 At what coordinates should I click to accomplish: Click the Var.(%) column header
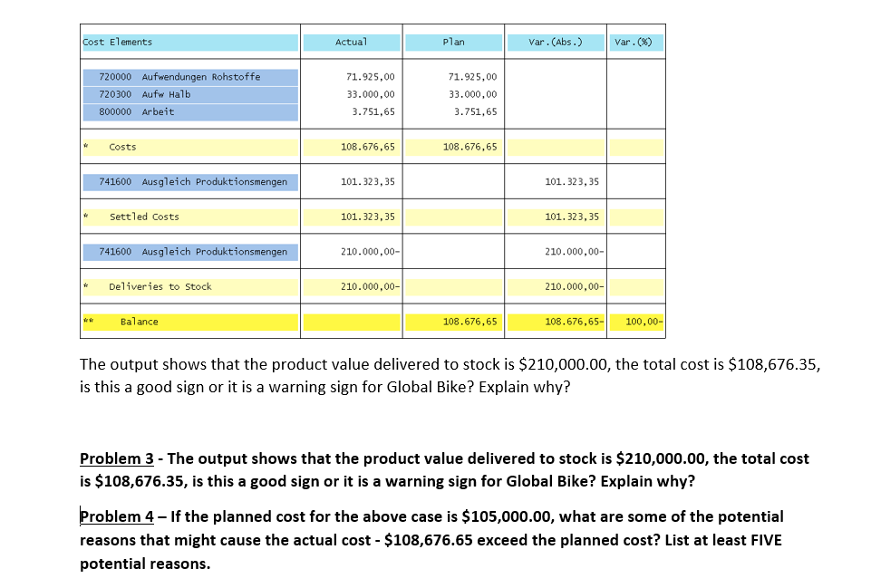tap(636, 43)
